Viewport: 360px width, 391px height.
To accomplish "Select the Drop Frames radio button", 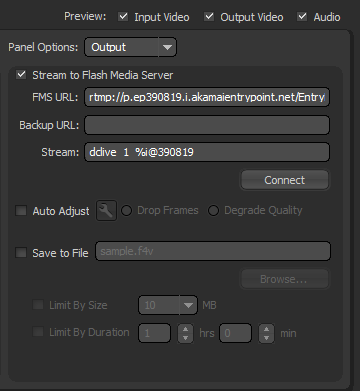I will click(126, 211).
